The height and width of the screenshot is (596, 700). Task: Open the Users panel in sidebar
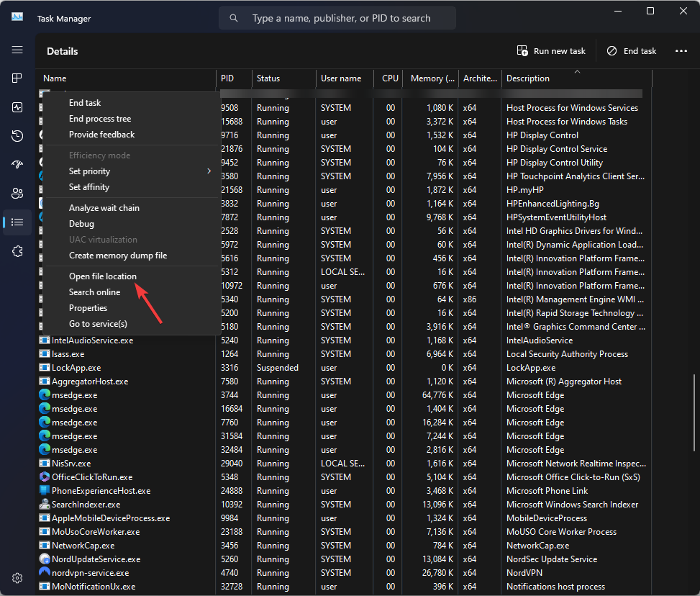pos(17,193)
